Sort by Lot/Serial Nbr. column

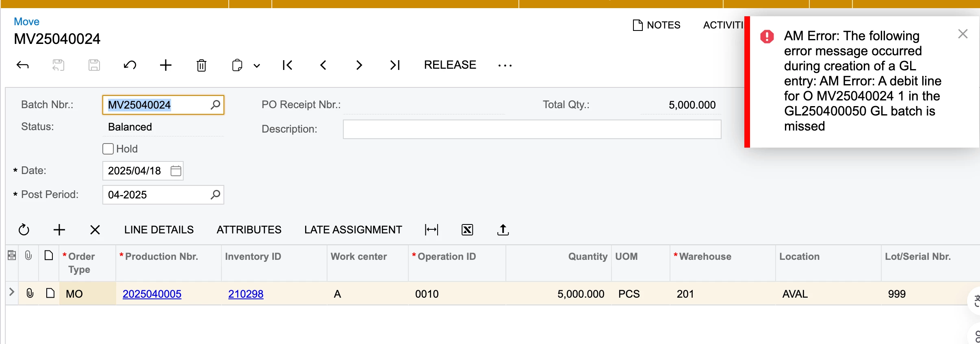(930, 263)
